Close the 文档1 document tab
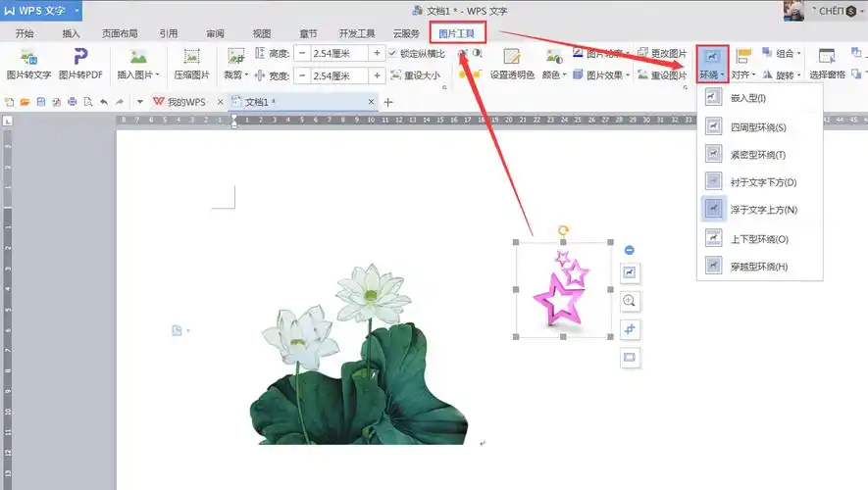This screenshot has height=490, width=868. pos(371,102)
